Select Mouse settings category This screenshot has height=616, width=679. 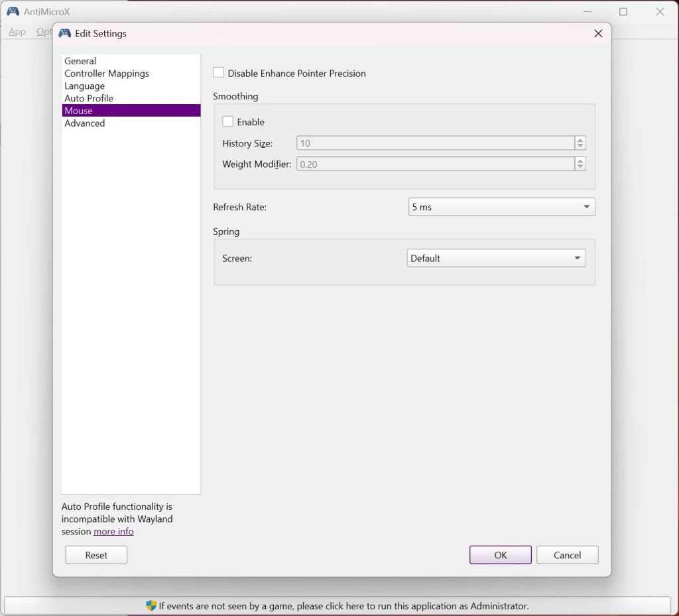tap(131, 110)
